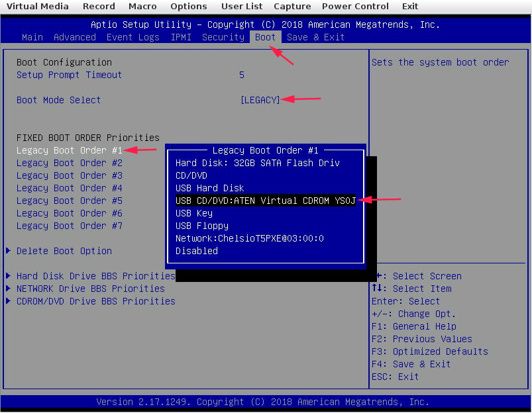Click the Enter: Select hint
The height and width of the screenshot is (413, 532).
(x=405, y=301)
